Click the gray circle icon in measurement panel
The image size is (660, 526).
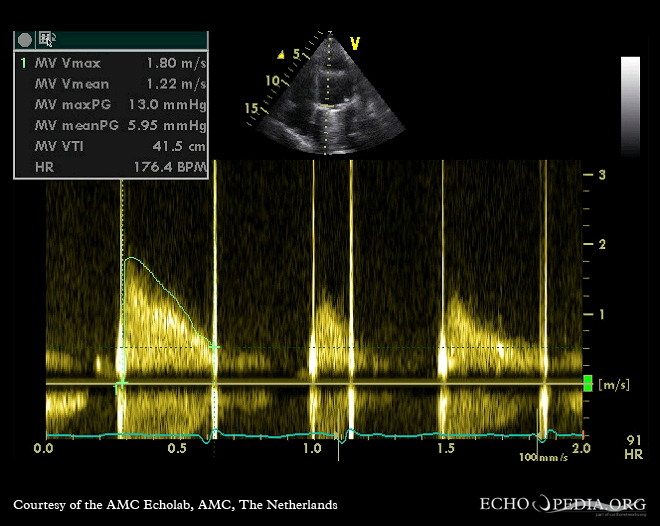(x=25, y=40)
